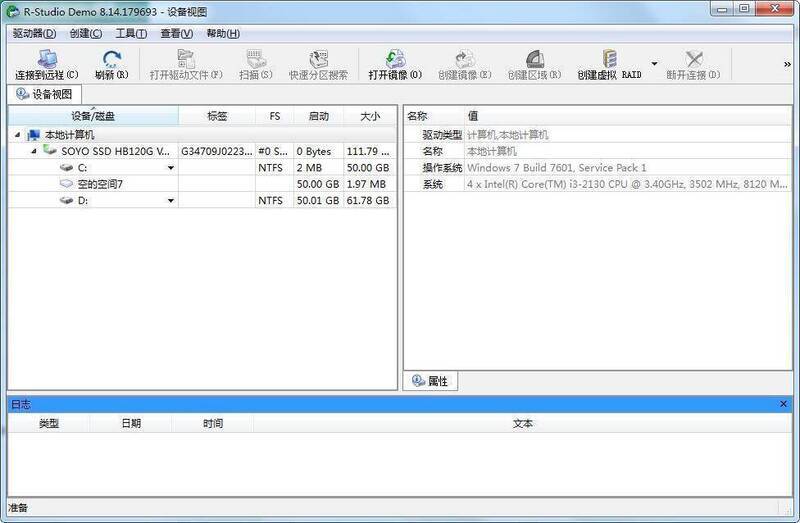Viewport: 800px width, 523px height.
Task: Click the G34709J0223 label cell
Action: click(x=216, y=152)
